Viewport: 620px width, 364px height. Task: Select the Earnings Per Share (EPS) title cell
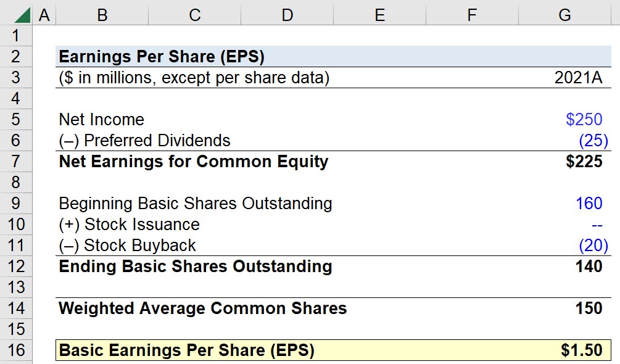coord(162,57)
